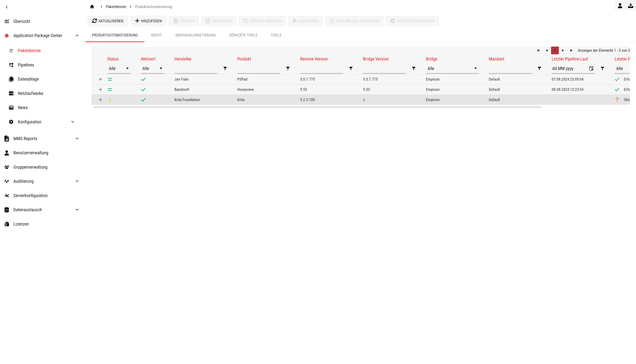636x364 pixels.
Task: Click Setup.cfg bearbeiten button
Action: pyautogui.click(x=412, y=21)
